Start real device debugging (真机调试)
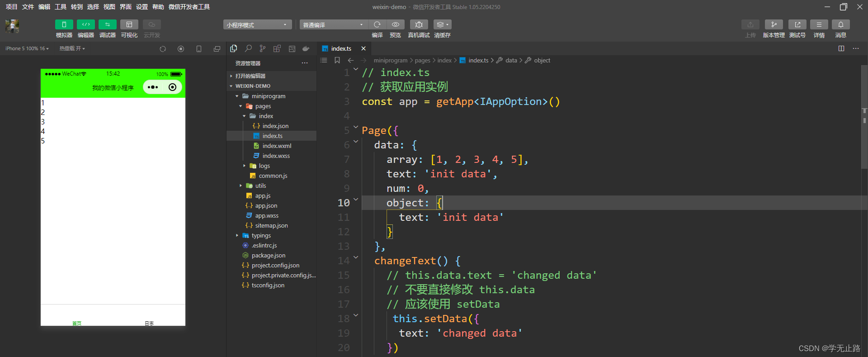 pos(419,24)
